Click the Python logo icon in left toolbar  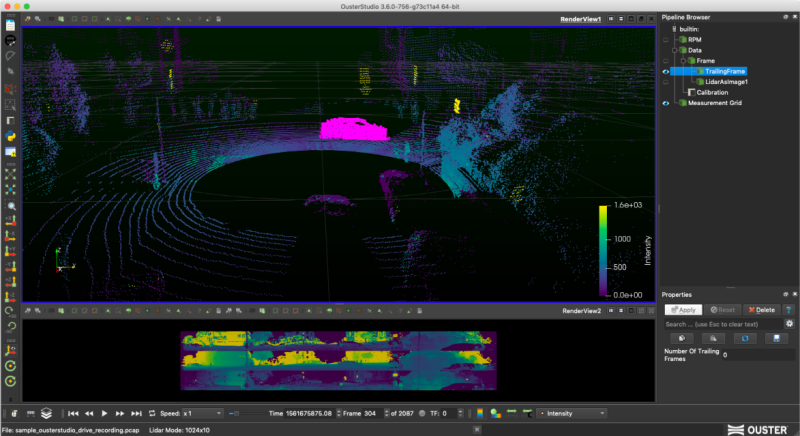coord(10,136)
